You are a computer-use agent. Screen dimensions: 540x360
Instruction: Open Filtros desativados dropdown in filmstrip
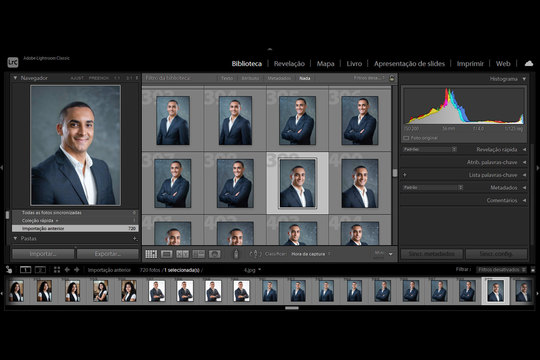point(502,270)
